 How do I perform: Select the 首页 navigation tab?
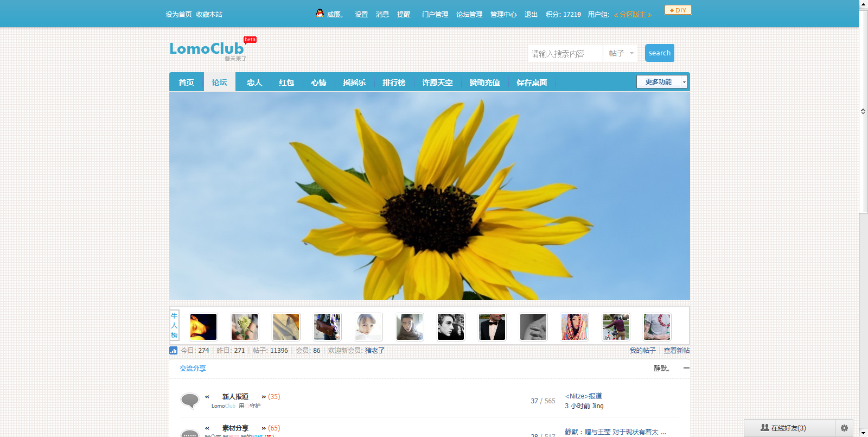coord(187,83)
